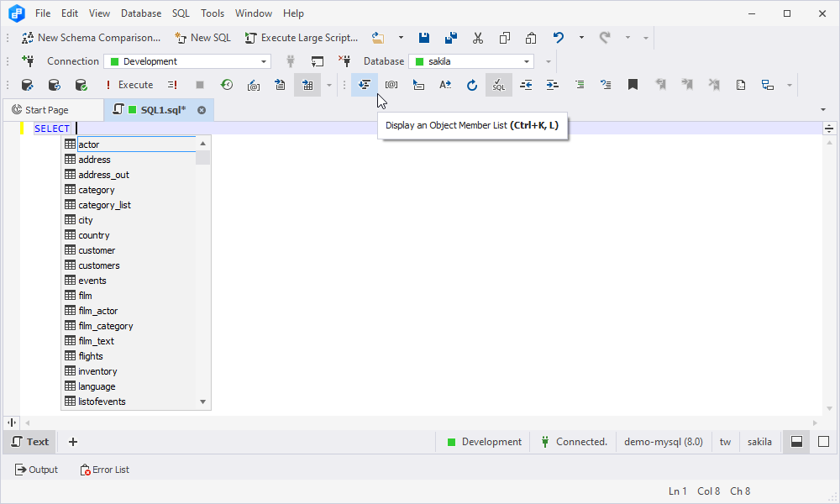Open the Window menu
The image size is (840, 504).
click(254, 13)
